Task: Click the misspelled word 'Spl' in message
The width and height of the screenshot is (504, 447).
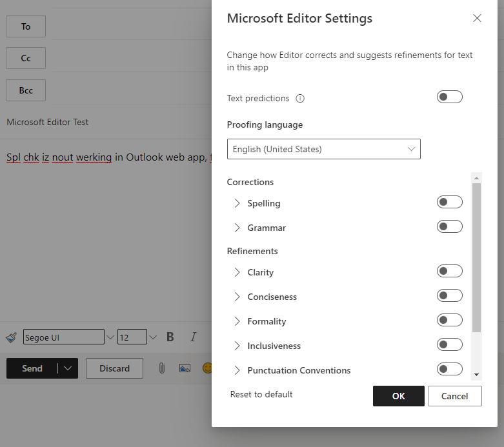Action: (14, 157)
